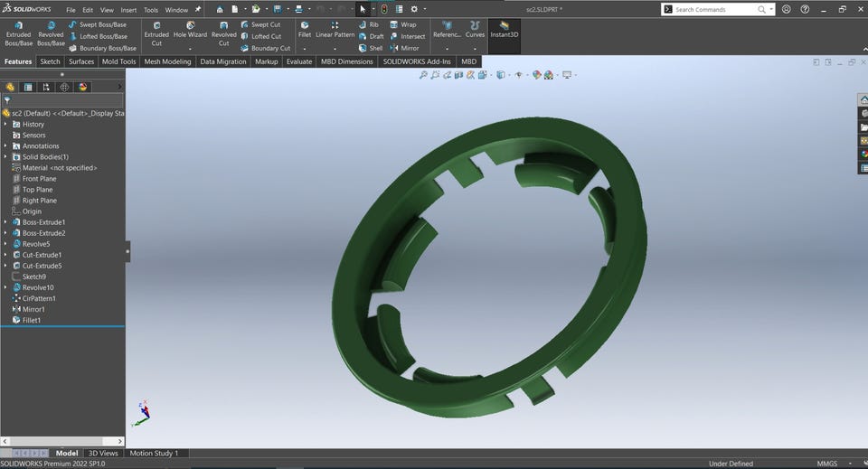
Task: Expand the Solid Bodies(1) folder
Action: (5, 157)
